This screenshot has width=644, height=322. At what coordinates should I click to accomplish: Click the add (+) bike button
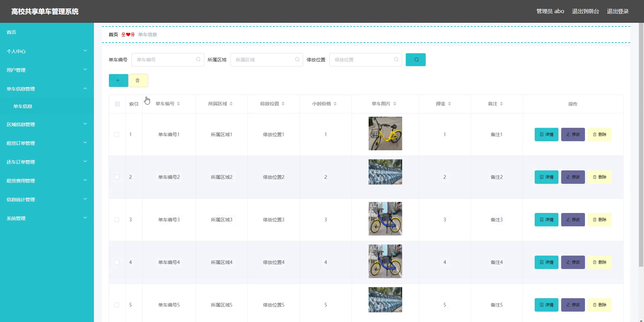(x=118, y=80)
